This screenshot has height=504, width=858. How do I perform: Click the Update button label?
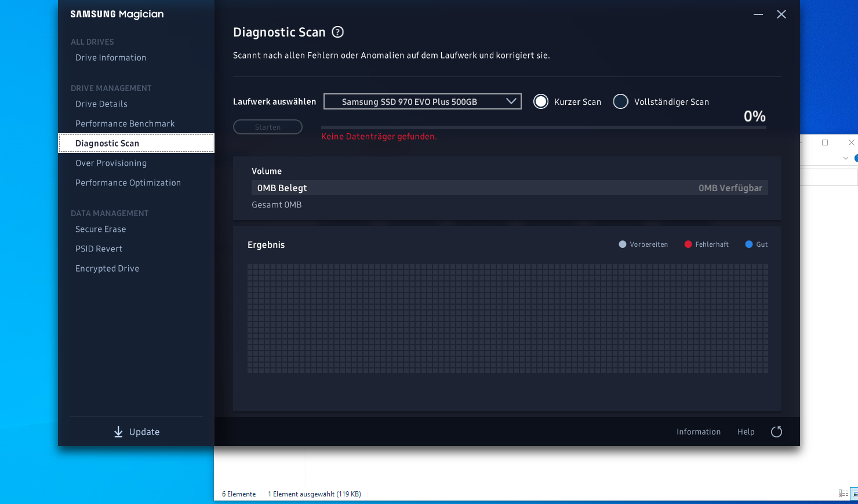144,432
